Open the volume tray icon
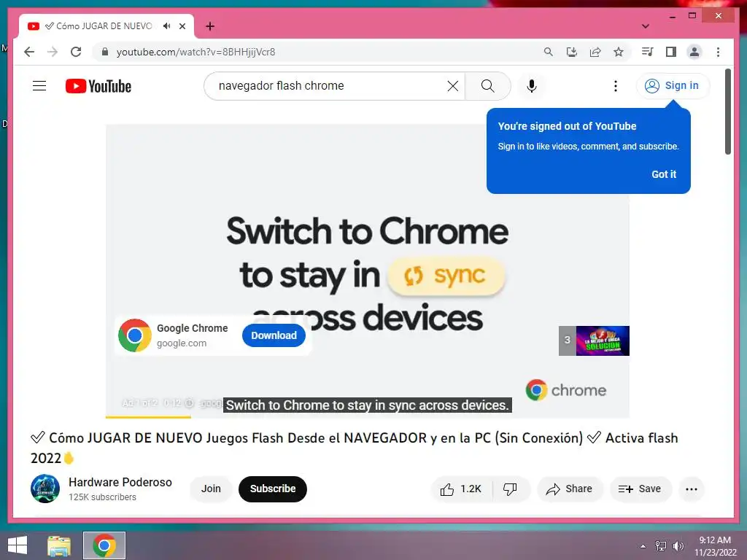 coord(678,545)
